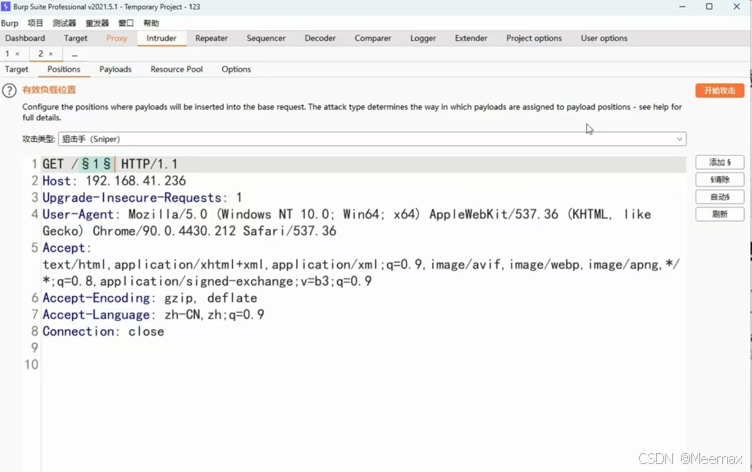The width and height of the screenshot is (752, 472).
Task: Switch to the Dashboard tab
Action: pyautogui.click(x=25, y=38)
